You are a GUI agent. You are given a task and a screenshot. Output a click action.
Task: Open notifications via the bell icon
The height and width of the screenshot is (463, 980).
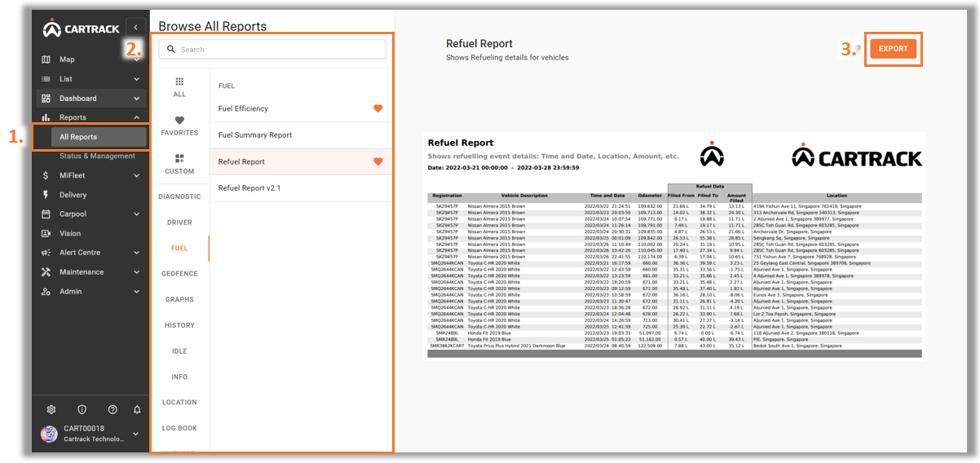137,409
